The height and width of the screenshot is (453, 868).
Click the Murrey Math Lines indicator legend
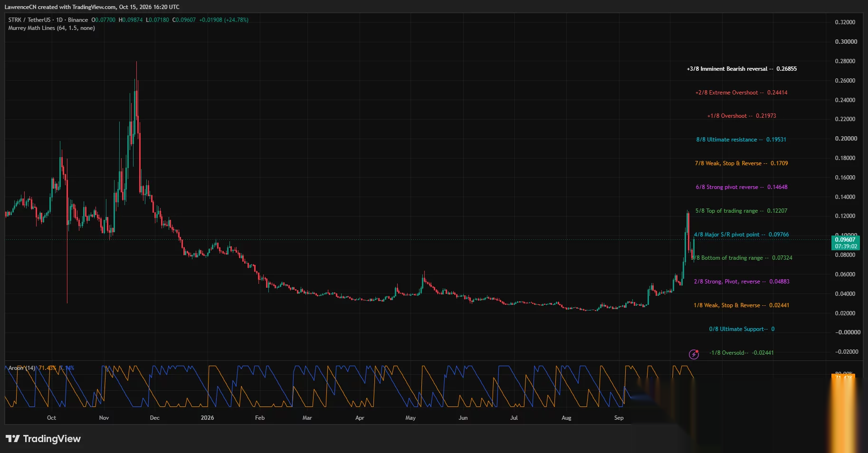click(51, 28)
